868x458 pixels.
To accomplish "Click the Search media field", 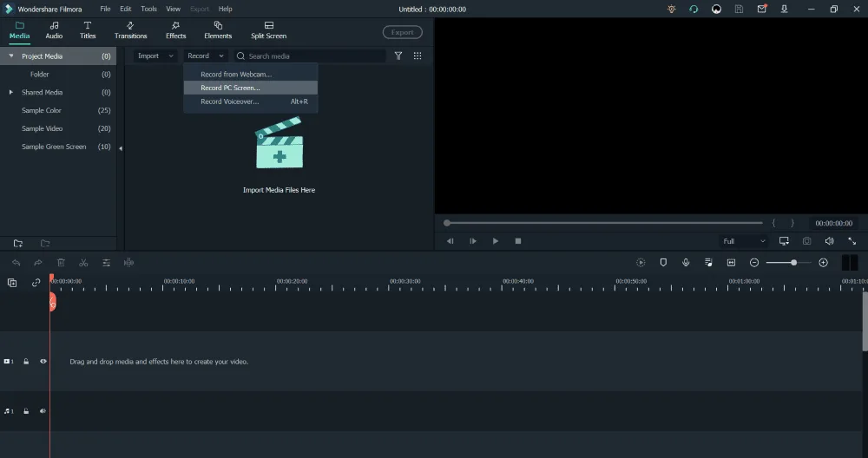I will pos(310,56).
